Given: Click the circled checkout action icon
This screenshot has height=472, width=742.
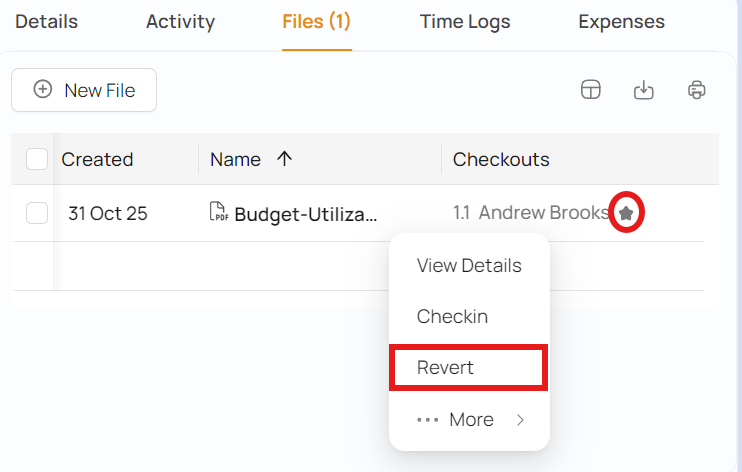Looking at the screenshot, I should click(x=626, y=213).
